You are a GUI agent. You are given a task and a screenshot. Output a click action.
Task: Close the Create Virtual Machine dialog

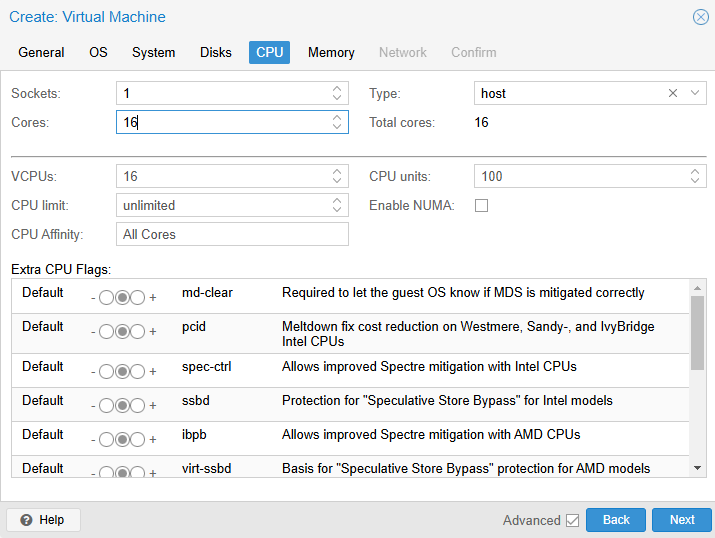coord(701,17)
